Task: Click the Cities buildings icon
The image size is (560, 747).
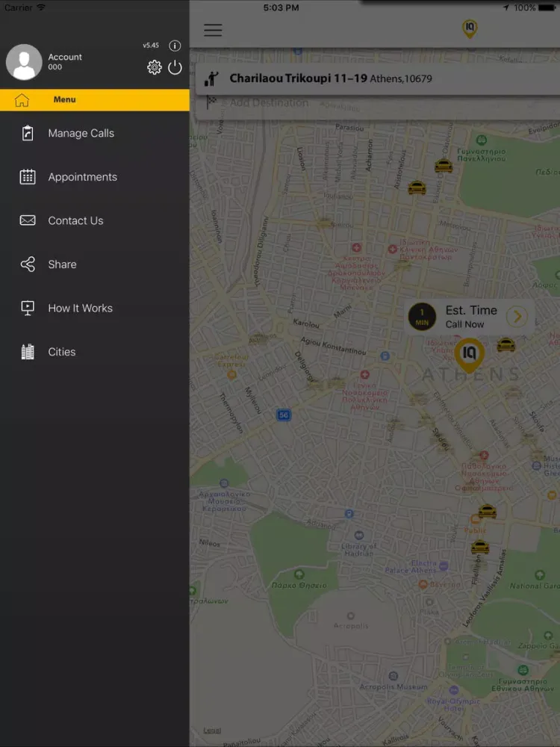Action: [28, 352]
